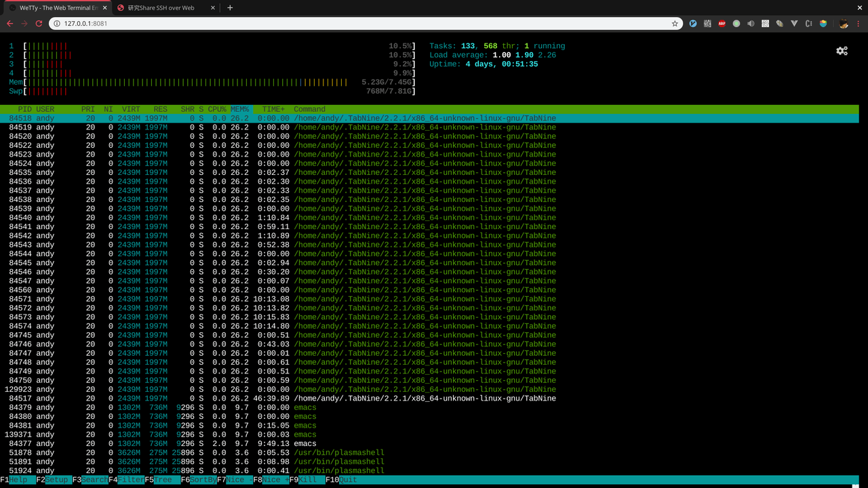Select process row with PID 129923
Viewport: 868px width, 488px height.
[x=429, y=390]
